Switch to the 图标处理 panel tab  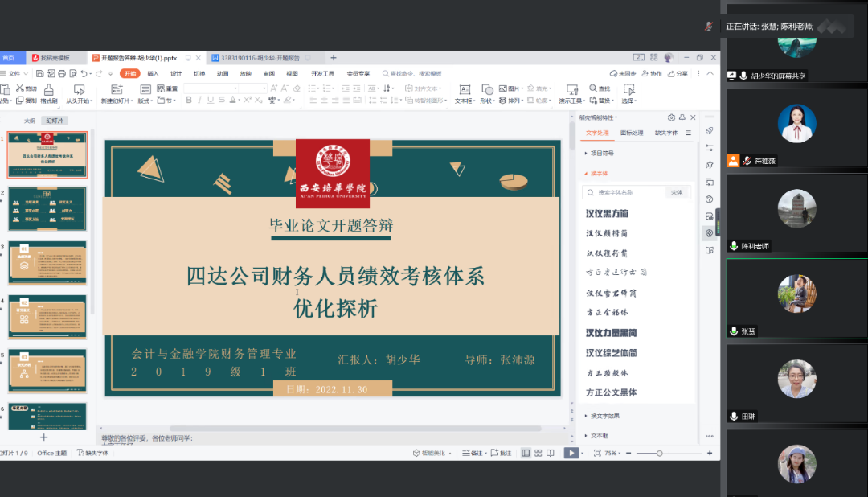pyautogui.click(x=632, y=133)
